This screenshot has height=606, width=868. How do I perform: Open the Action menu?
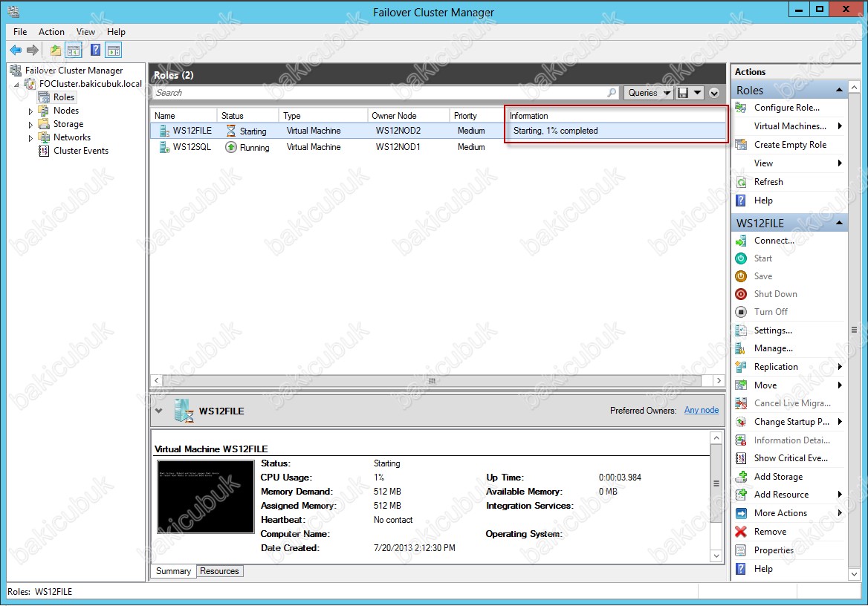point(51,31)
